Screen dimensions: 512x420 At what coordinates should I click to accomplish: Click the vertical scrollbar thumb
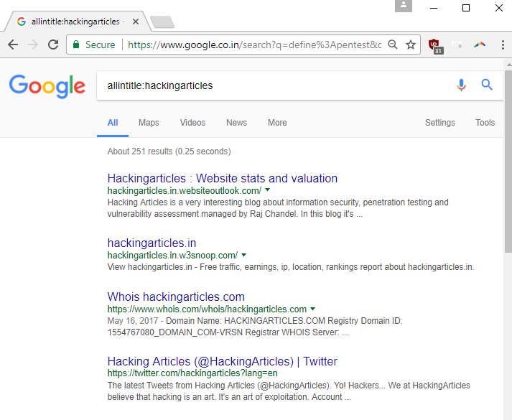(508, 161)
